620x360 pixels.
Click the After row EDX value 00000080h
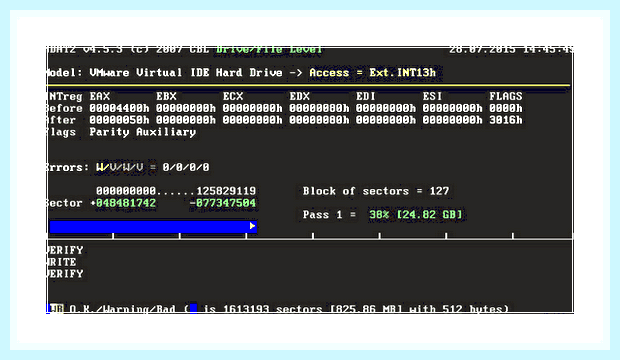(x=319, y=120)
